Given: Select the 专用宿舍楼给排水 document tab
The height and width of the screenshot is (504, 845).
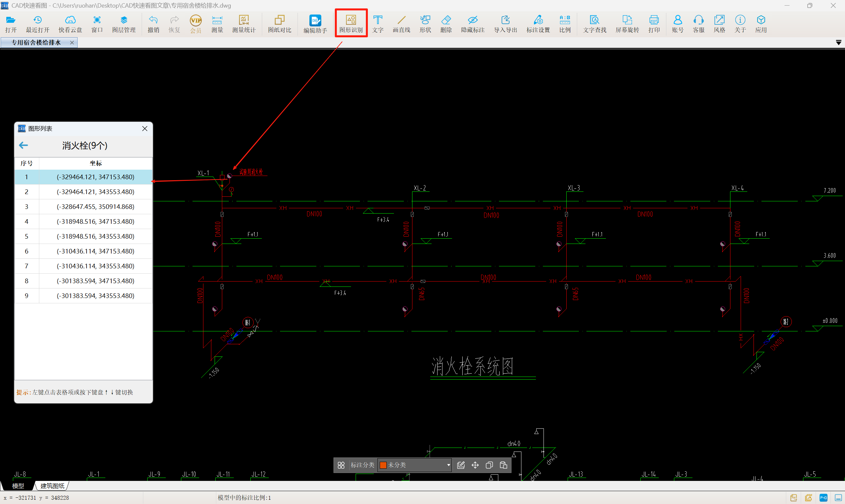Looking at the screenshot, I should (36, 43).
